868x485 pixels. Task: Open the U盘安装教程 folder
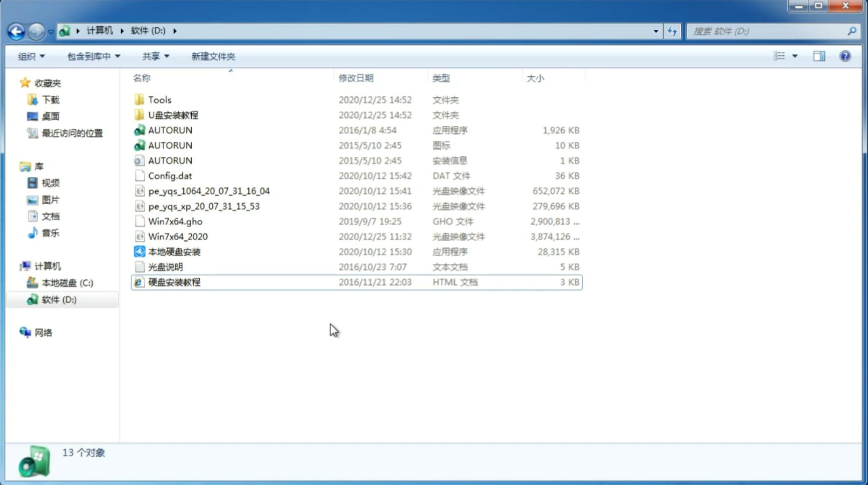172,115
